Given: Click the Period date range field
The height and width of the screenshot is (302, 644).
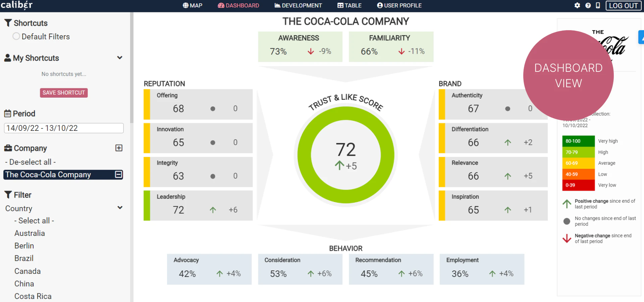Looking at the screenshot, I should click(x=64, y=128).
